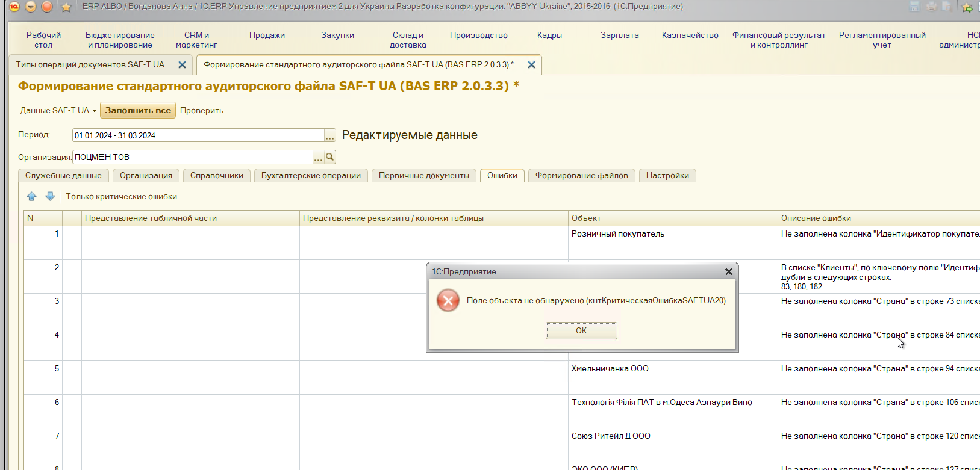This screenshot has width=980, height=470.
Task: Open the 'CRM и маркетинг' section
Action: tap(197, 40)
